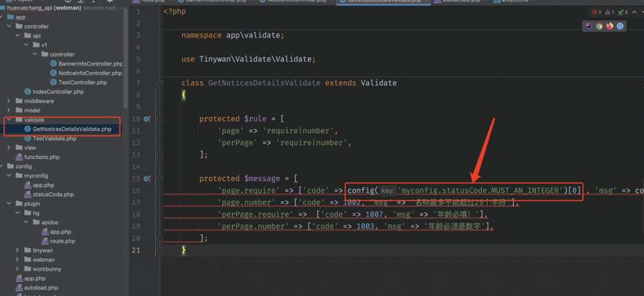Click folder icon of workbunny
Viewport: 644px width, 296px height.
coord(28,269)
